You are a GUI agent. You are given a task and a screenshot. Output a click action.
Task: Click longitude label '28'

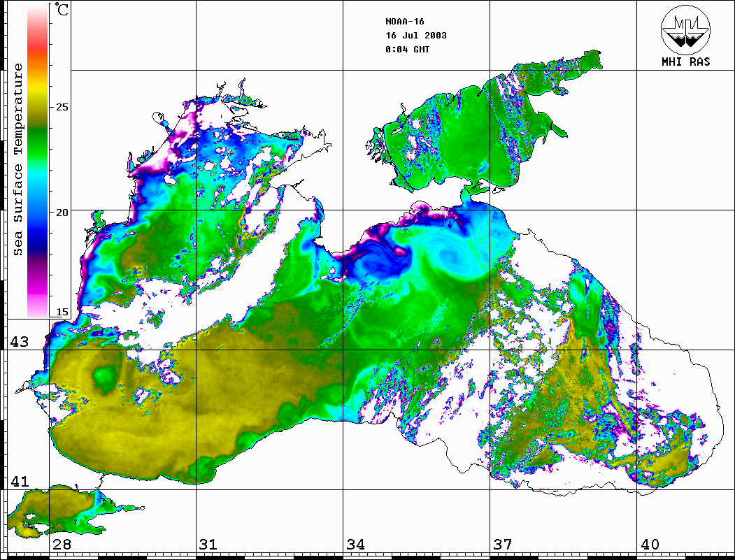click(62, 545)
